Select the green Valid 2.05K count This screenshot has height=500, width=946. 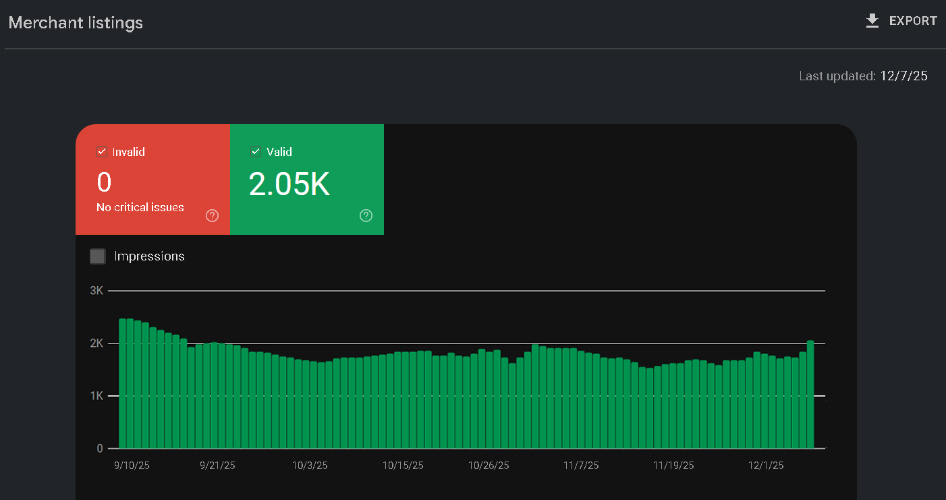click(289, 184)
